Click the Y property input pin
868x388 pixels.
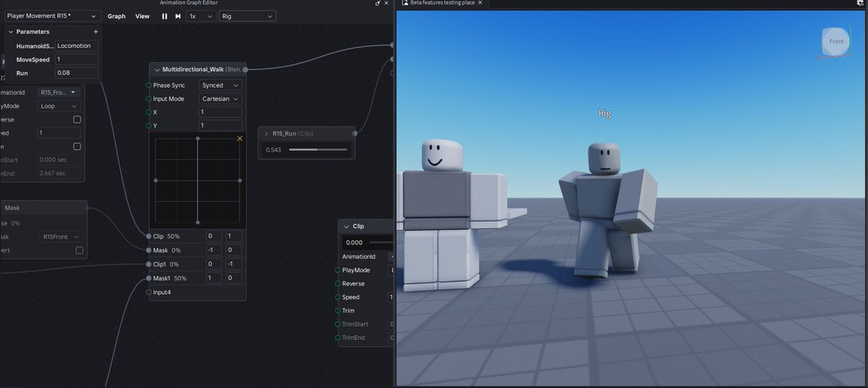(149, 126)
